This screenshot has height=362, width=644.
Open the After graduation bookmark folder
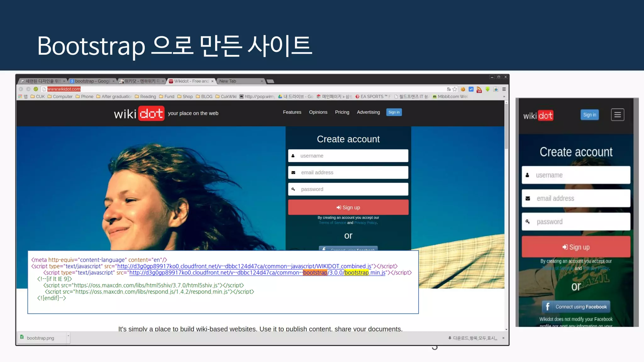point(114,96)
